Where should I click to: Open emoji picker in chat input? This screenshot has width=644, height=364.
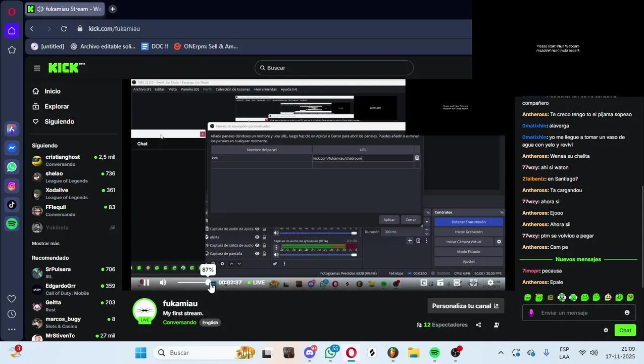pos(627,312)
